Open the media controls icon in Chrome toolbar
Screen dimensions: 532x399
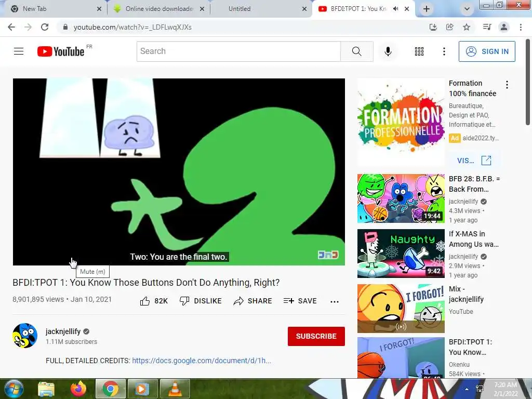click(x=487, y=27)
